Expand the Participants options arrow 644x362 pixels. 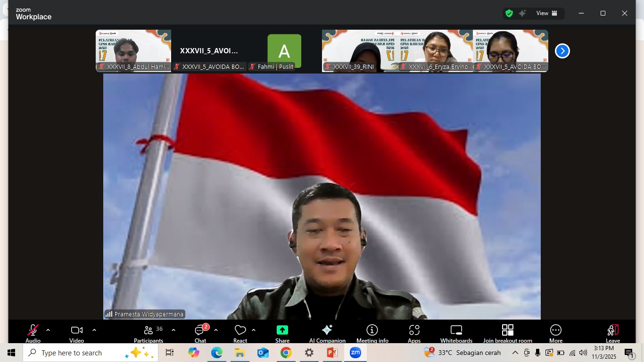coord(173,330)
